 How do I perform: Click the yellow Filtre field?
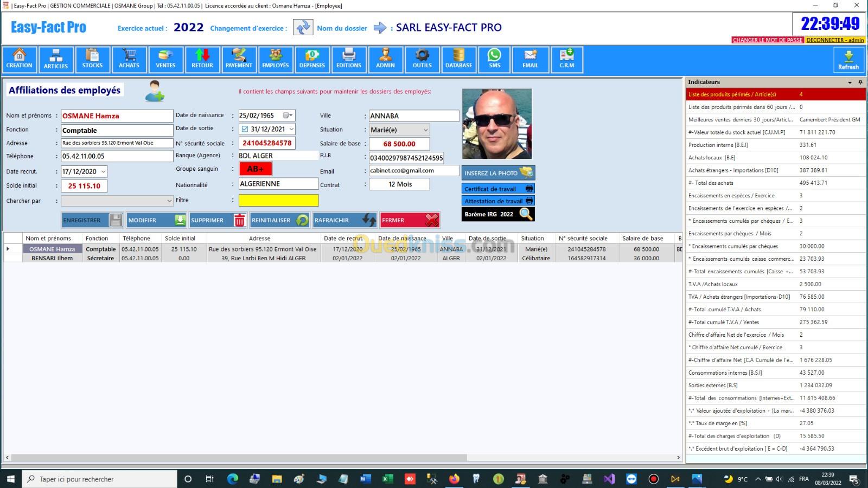point(278,200)
